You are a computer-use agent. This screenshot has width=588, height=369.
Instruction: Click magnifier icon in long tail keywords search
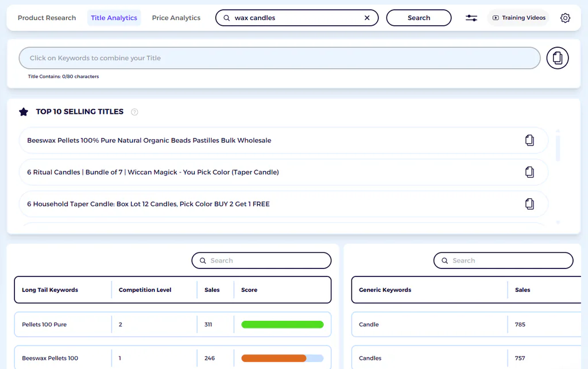tap(203, 260)
